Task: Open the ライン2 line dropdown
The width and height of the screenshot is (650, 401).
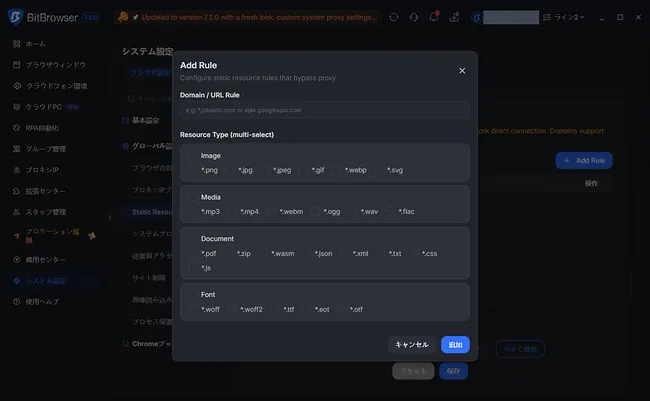Action: (564, 17)
